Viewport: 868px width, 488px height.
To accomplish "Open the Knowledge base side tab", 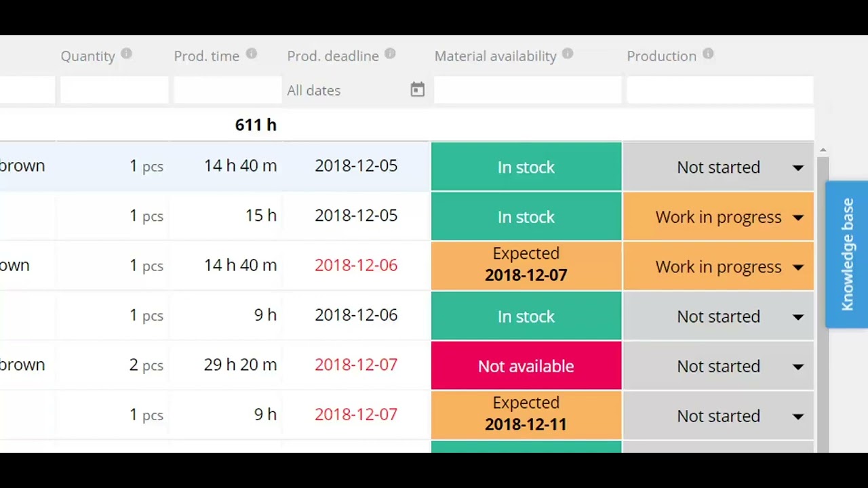I will pyautogui.click(x=847, y=254).
